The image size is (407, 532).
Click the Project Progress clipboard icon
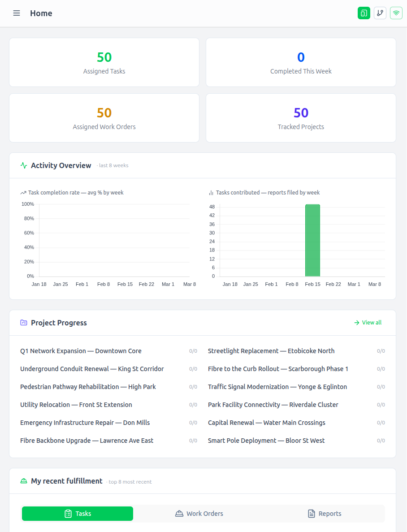coord(23,322)
